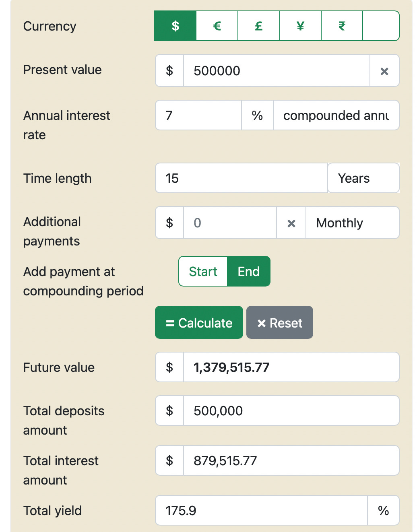Select the Future value result 1,379,515.77

tap(291, 367)
